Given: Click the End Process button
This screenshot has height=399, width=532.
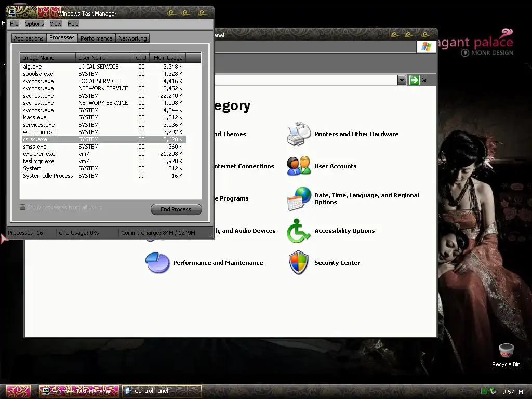Looking at the screenshot, I should point(176,209).
